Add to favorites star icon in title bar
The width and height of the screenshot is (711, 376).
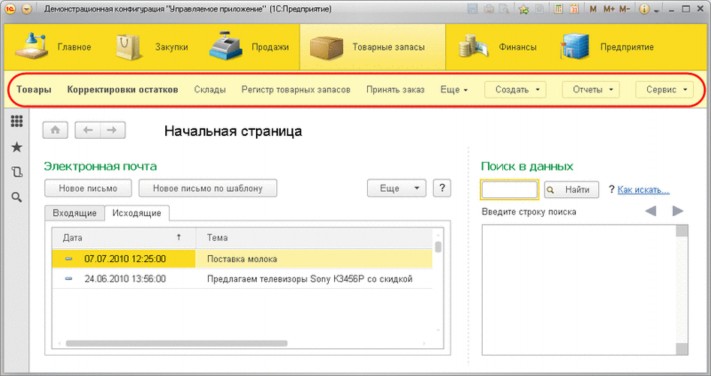(524, 9)
